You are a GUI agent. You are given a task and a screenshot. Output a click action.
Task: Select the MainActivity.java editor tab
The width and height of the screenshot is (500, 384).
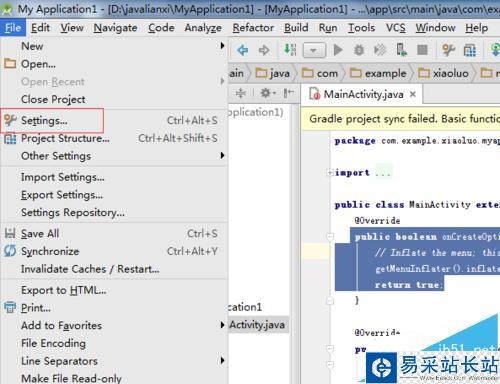click(362, 94)
